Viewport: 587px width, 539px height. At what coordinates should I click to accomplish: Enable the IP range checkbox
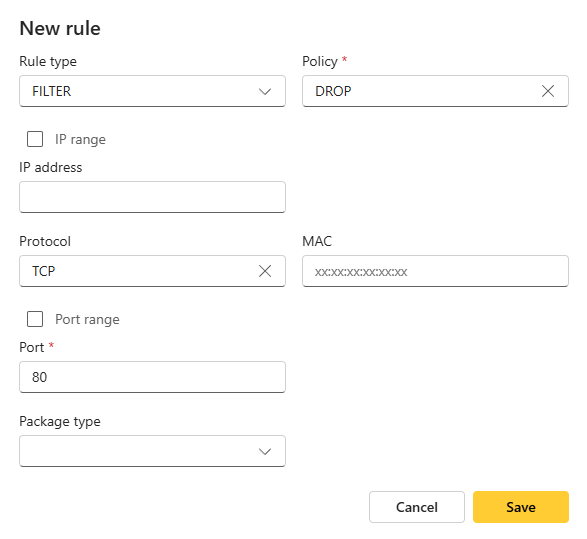click(35, 139)
